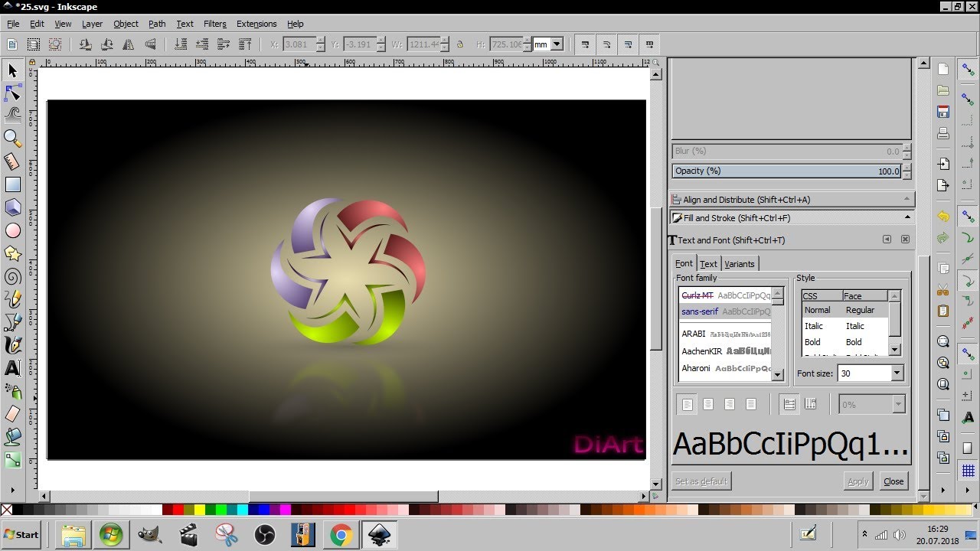Open the File menu
The width and height of the screenshot is (980, 551).
[x=13, y=24]
